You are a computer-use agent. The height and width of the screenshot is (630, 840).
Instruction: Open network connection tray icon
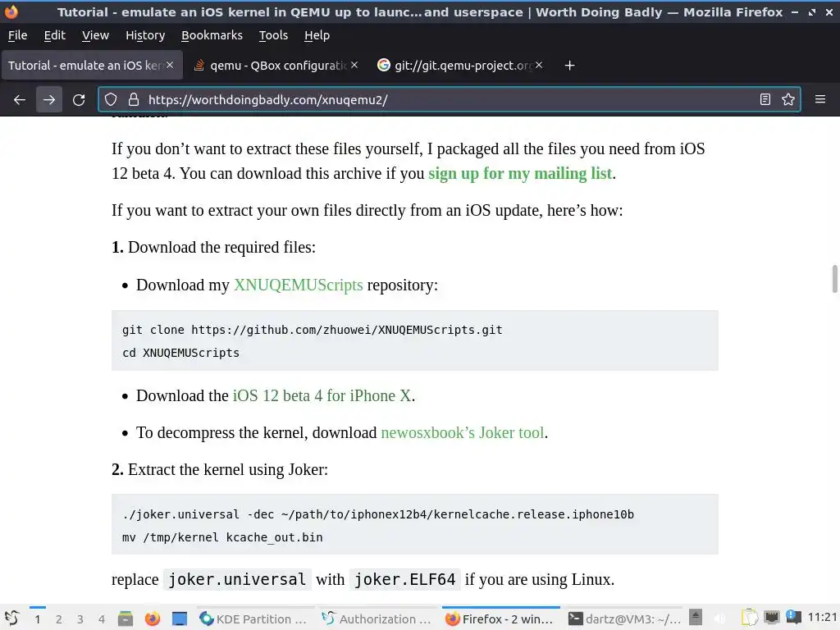click(771, 618)
